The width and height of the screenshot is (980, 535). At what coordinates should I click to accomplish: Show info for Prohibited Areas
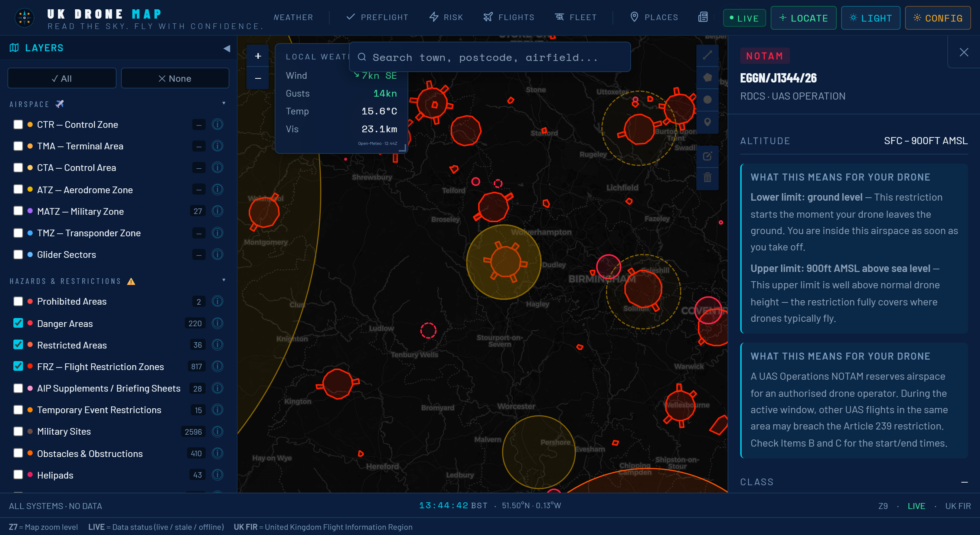tap(217, 302)
